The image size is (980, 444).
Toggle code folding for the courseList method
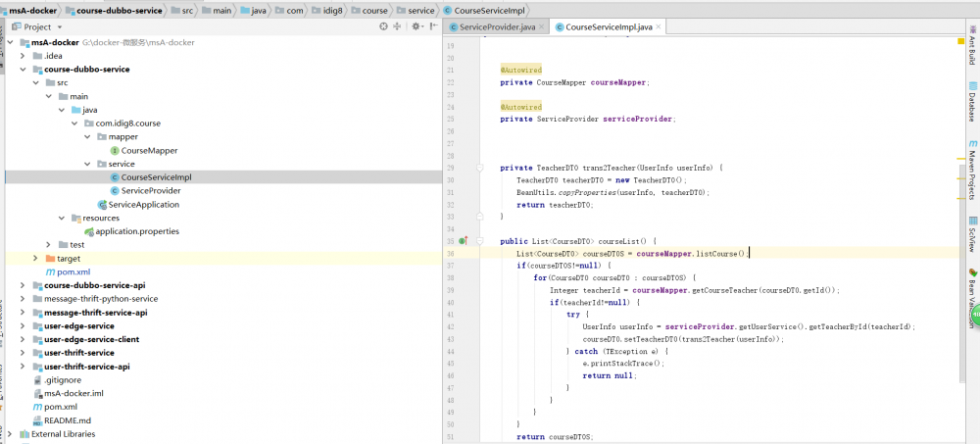[480, 240]
